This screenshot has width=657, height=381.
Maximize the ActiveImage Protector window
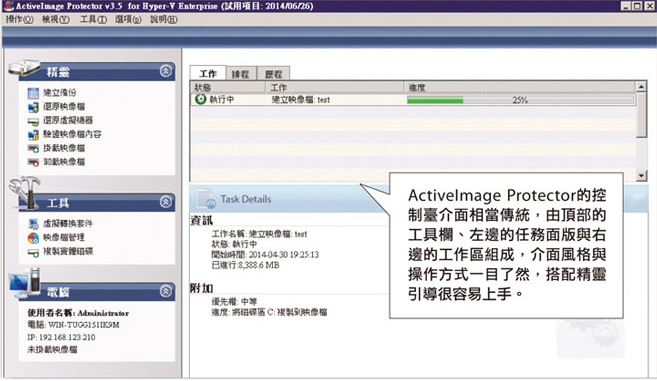click(637, 6)
